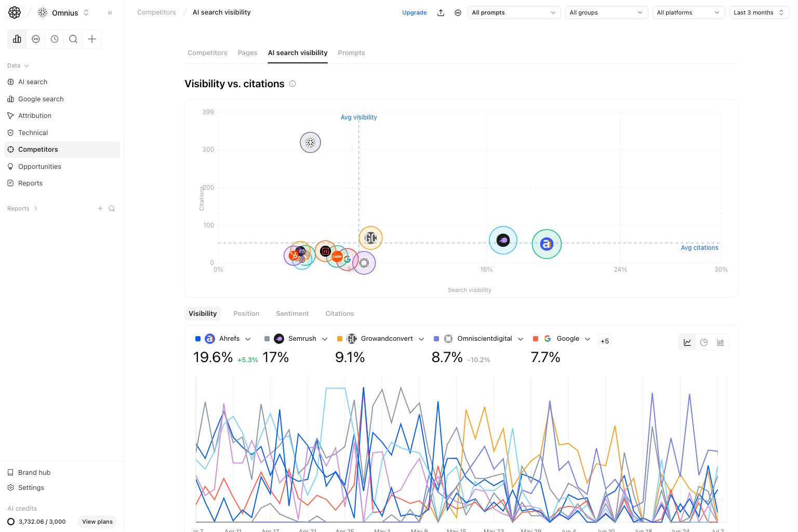Open the Semrush legend dropdown chevron

click(x=325, y=339)
